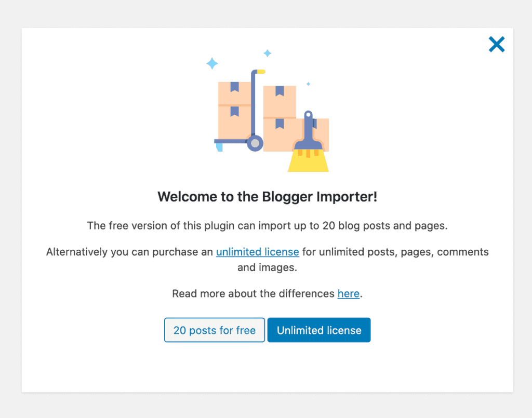Click the free version description sentence
532x418 pixels.
click(x=268, y=226)
